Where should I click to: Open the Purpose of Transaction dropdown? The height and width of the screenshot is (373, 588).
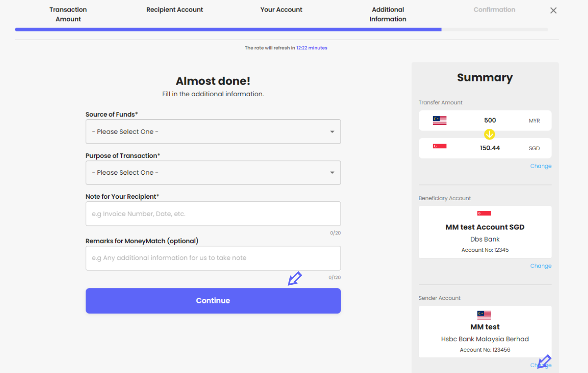[213, 172]
